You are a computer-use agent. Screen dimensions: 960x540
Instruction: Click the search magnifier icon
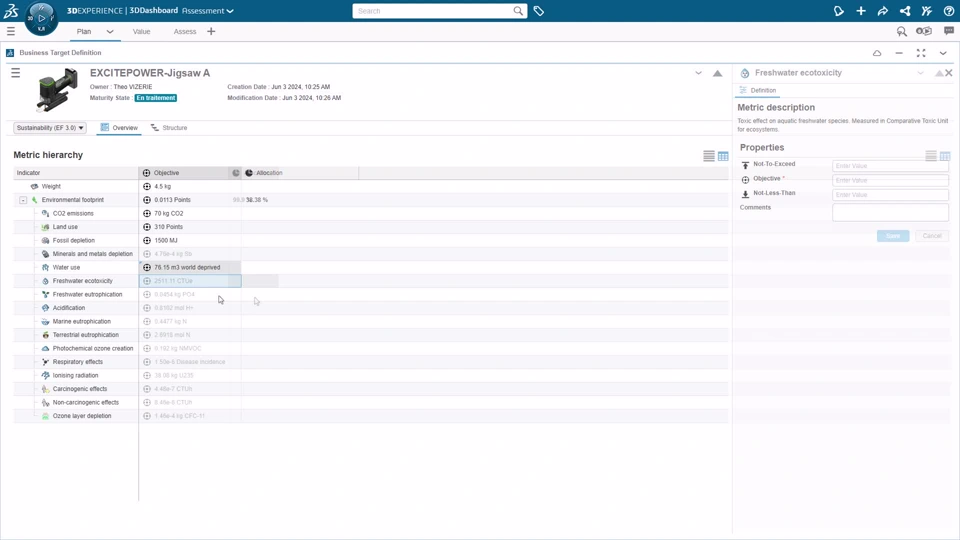pyautogui.click(x=518, y=11)
